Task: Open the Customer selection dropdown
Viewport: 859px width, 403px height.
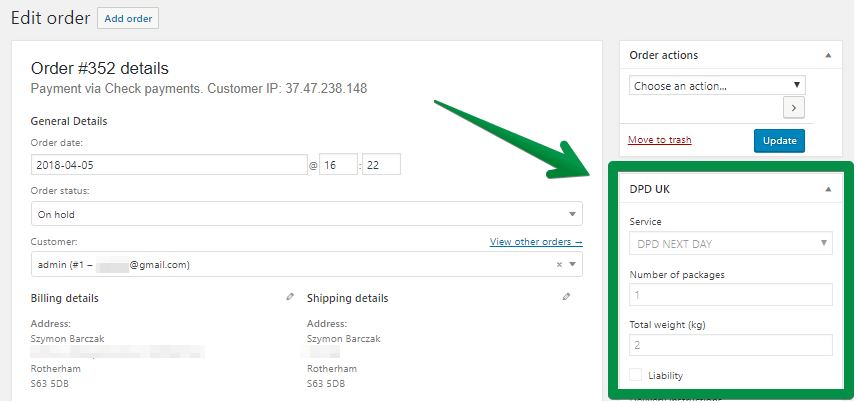Action: coord(307,264)
